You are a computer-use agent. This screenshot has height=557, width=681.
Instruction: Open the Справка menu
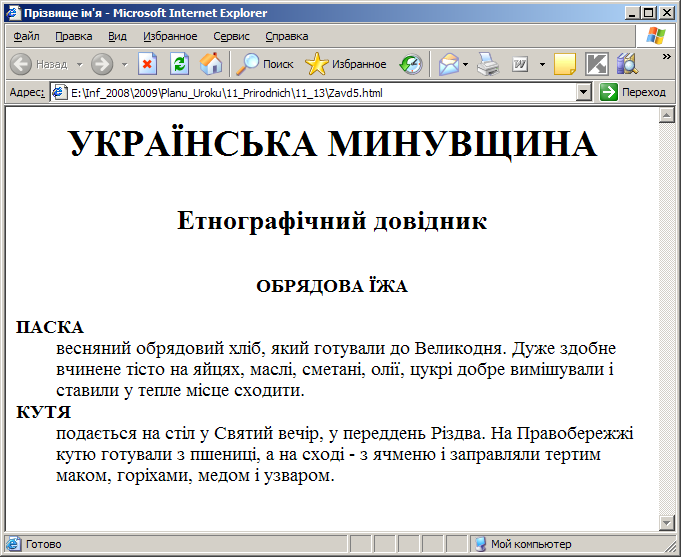click(287, 36)
